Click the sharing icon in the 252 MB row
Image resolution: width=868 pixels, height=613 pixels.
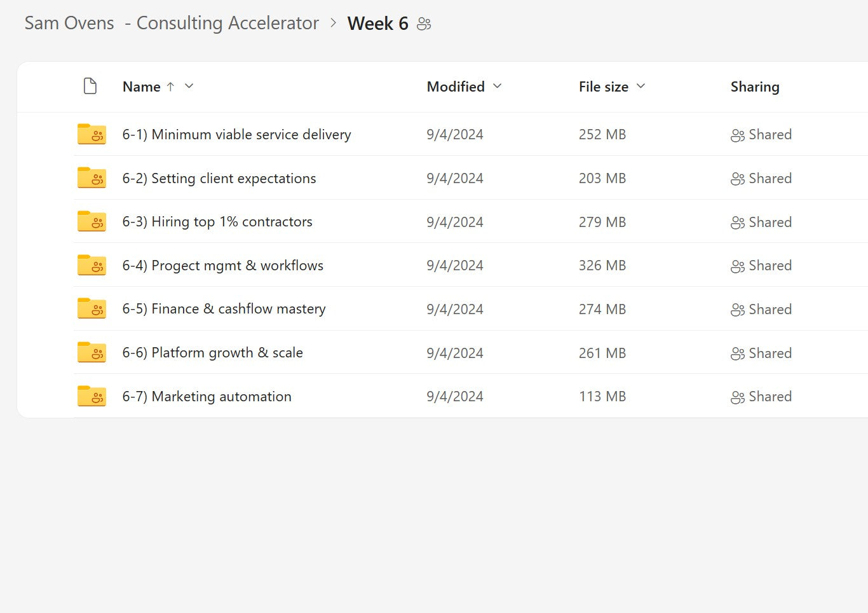(738, 135)
